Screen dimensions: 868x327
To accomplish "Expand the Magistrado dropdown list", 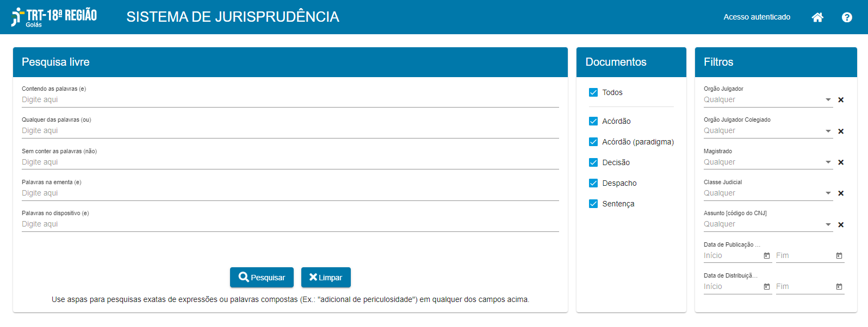I will (x=828, y=162).
